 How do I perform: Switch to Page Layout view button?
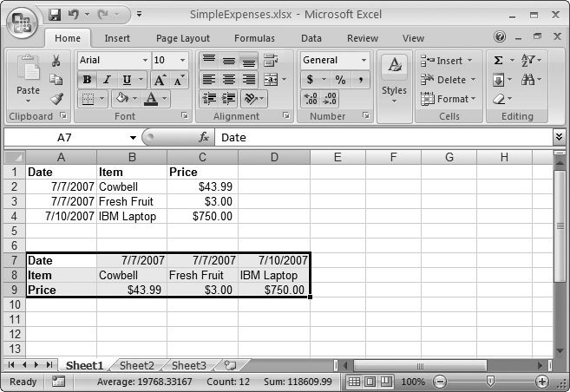[370, 382]
